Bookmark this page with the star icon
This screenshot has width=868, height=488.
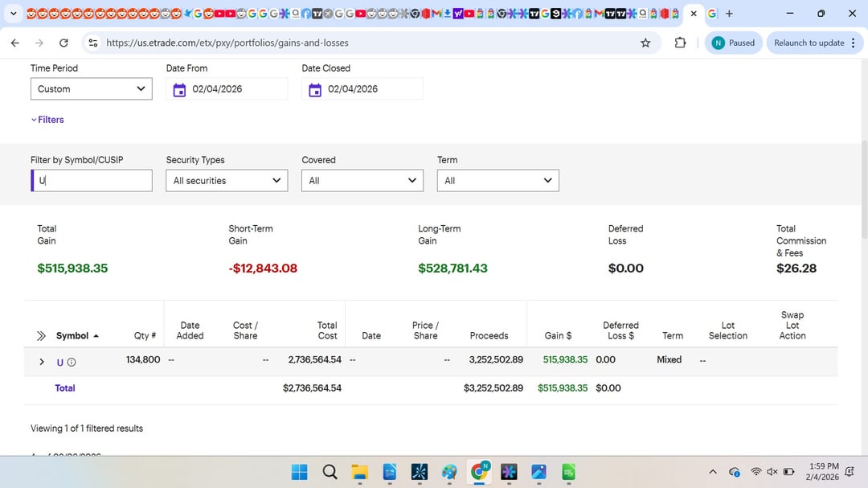[x=645, y=43]
